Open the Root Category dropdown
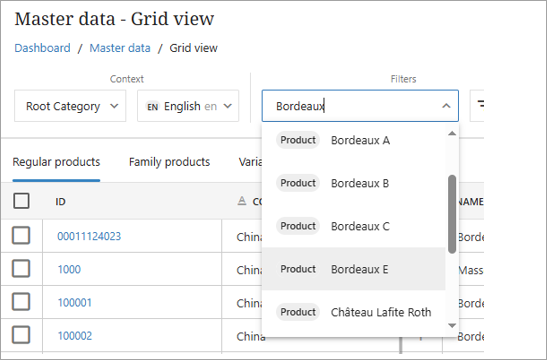The width and height of the screenshot is (547, 360). tap(70, 106)
